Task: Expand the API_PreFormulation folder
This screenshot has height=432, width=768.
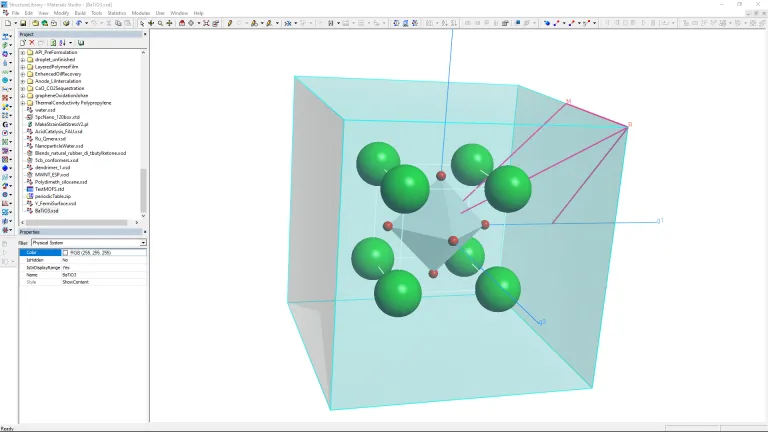Action: click(x=23, y=52)
